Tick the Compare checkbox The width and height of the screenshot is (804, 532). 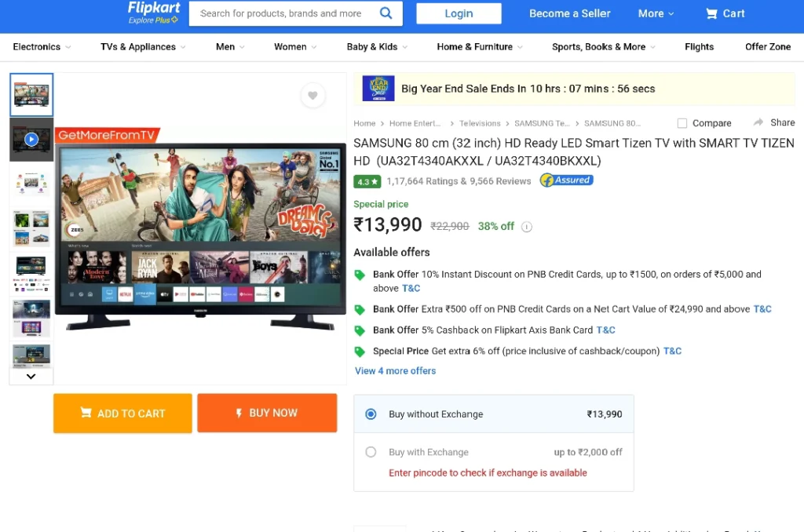[x=682, y=123]
